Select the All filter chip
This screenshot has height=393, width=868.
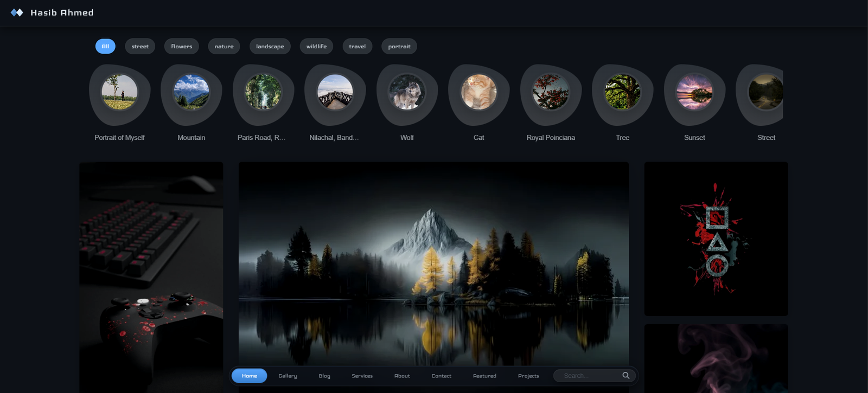click(x=105, y=47)
